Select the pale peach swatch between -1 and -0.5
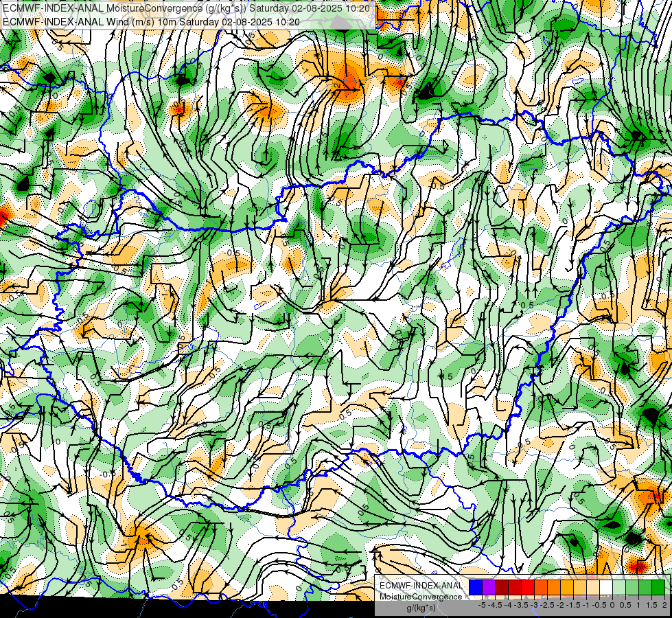The image size is (672, 618). [x=593, y=587]
